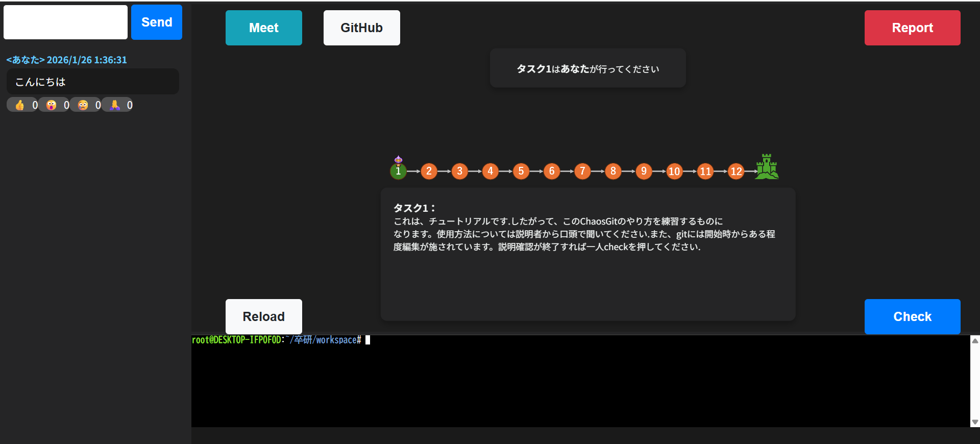The height and width of the screenshot is (444, 980).
Task: Click task node 12 before the castle
Action: [x=736, y=171]
